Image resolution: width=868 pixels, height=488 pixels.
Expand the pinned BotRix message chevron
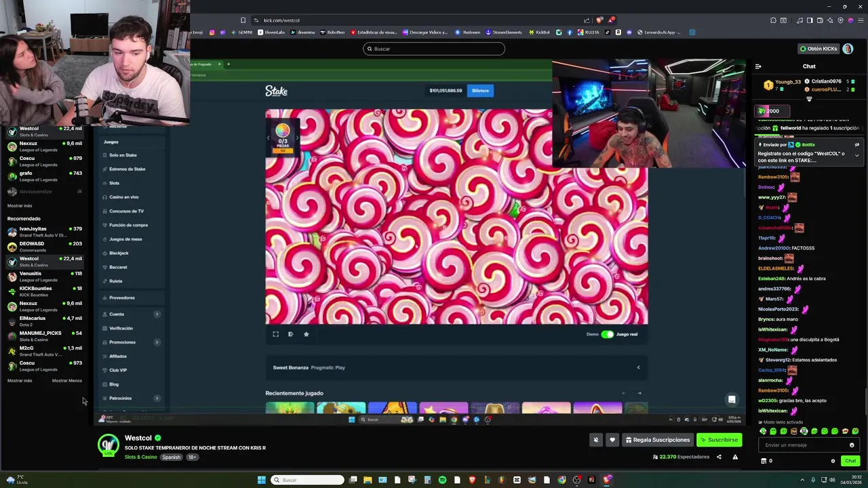[856, 155]
